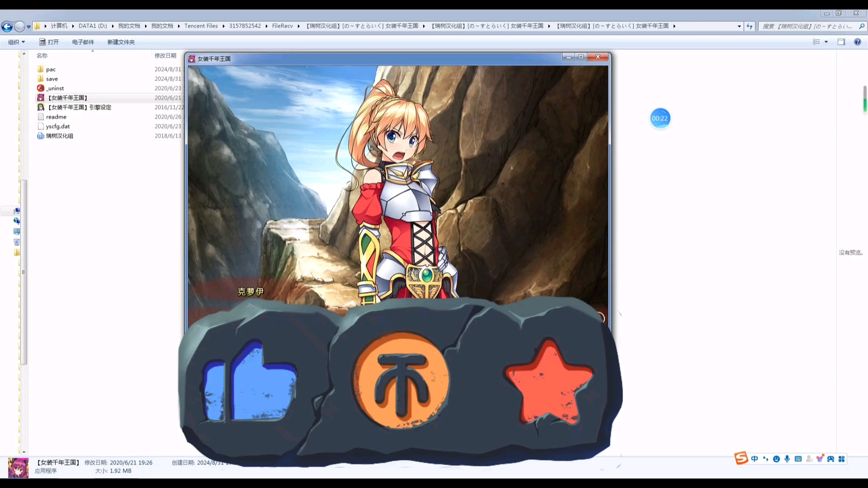Select the 【女装千年王国】 application file
The height and width of the screenshot is (488, 868).
tap(68, 98)
